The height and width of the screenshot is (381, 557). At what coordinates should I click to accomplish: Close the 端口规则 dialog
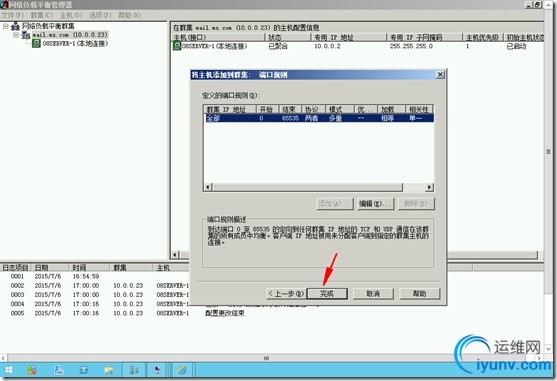coord(440,75)
